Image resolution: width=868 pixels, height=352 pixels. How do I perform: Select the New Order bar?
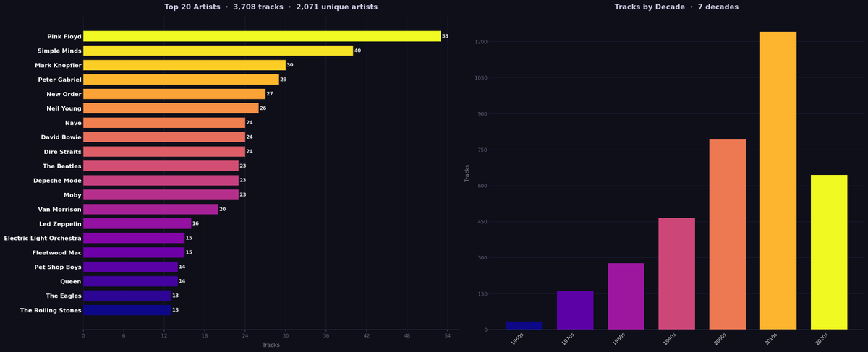tap(174, 94)
